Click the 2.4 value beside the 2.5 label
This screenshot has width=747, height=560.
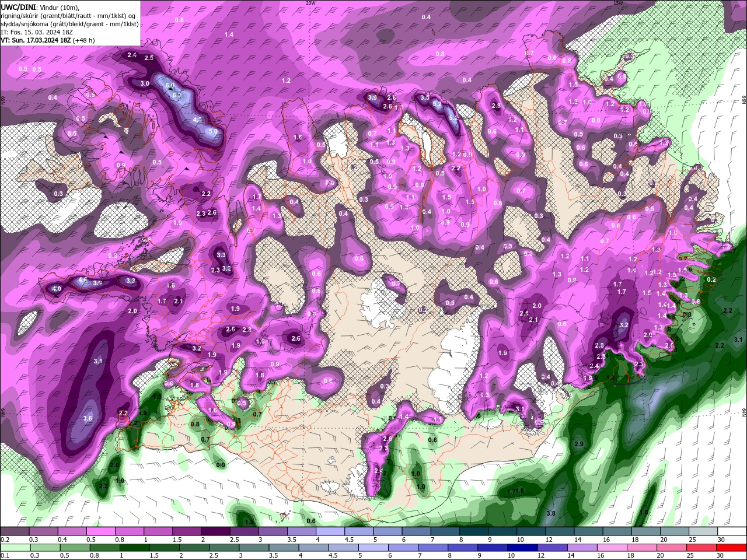(132, 55)
